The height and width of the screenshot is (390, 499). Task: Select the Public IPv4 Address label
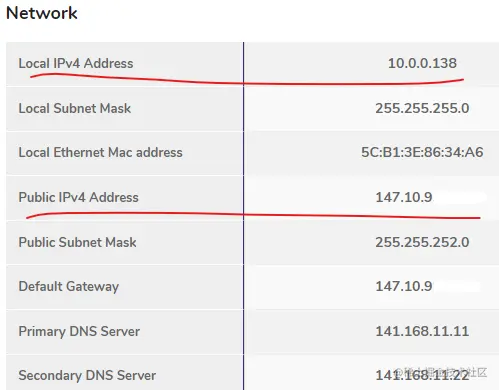point(78,197)
